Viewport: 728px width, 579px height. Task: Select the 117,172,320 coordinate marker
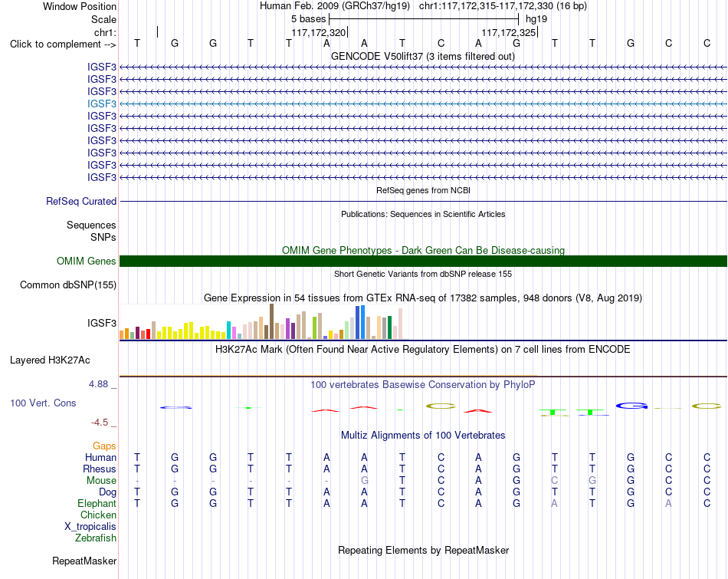point(319,32)
